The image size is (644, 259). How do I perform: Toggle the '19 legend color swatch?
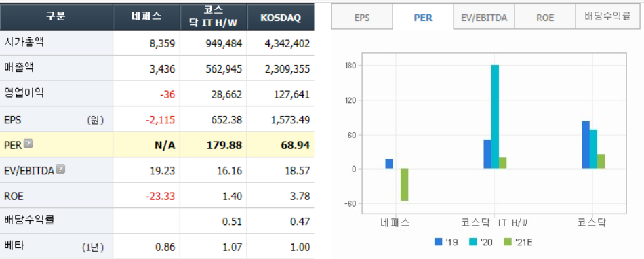click(x=438, y=242)
